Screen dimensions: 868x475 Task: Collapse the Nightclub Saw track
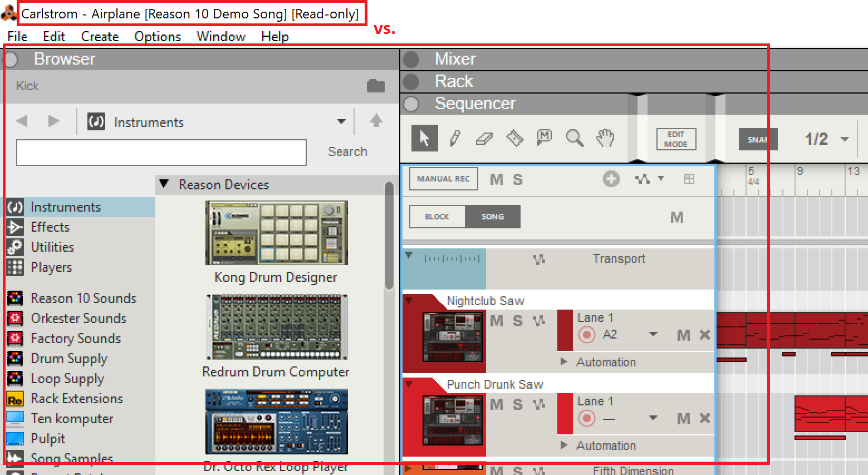click(409, 300)
